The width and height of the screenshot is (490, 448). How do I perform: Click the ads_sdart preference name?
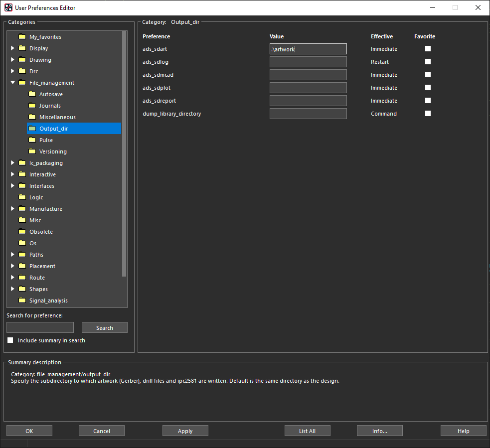click(155, 49)
